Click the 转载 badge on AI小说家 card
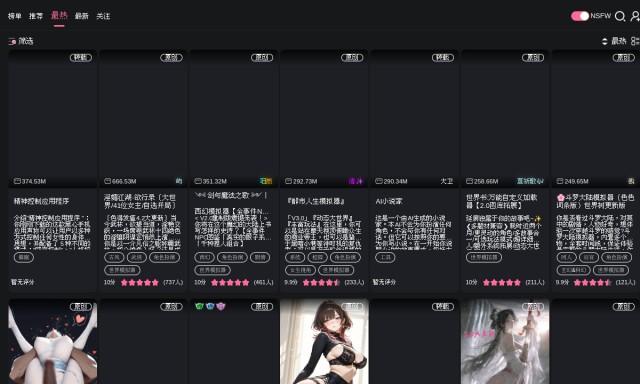 tap(443, 58)
